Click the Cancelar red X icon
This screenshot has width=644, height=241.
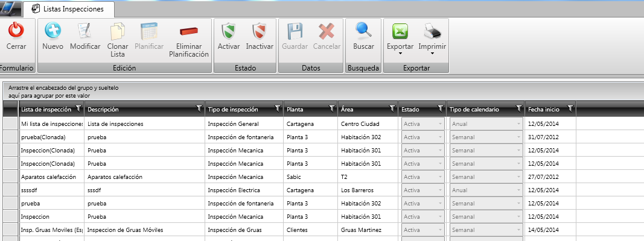(327, 31)
